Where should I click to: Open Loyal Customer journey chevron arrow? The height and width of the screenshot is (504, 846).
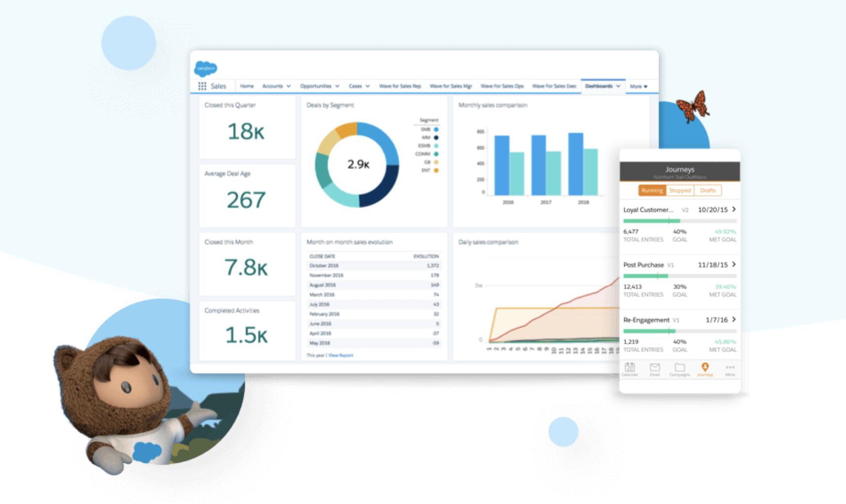pyautogui.click(x=734, y=209)
